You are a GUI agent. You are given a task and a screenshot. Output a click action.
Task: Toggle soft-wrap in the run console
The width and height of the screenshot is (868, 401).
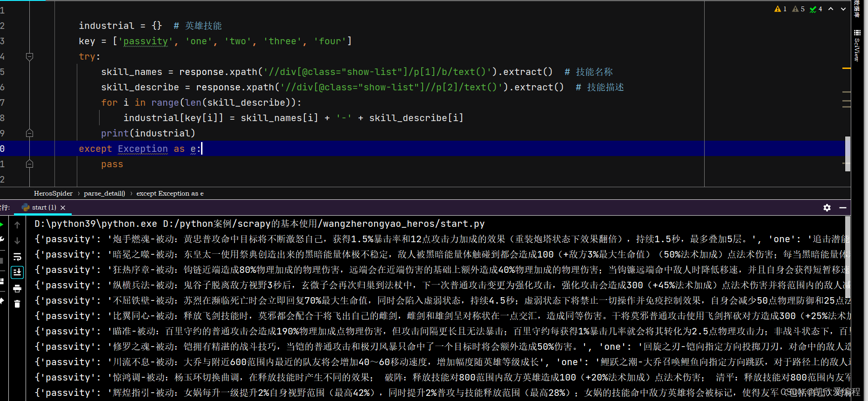(17, 257)
